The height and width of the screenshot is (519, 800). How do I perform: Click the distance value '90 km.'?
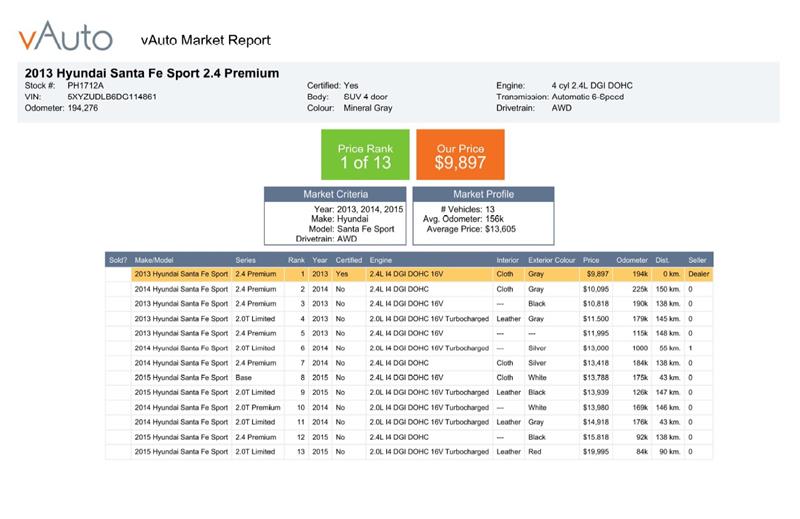click(670, 451)
